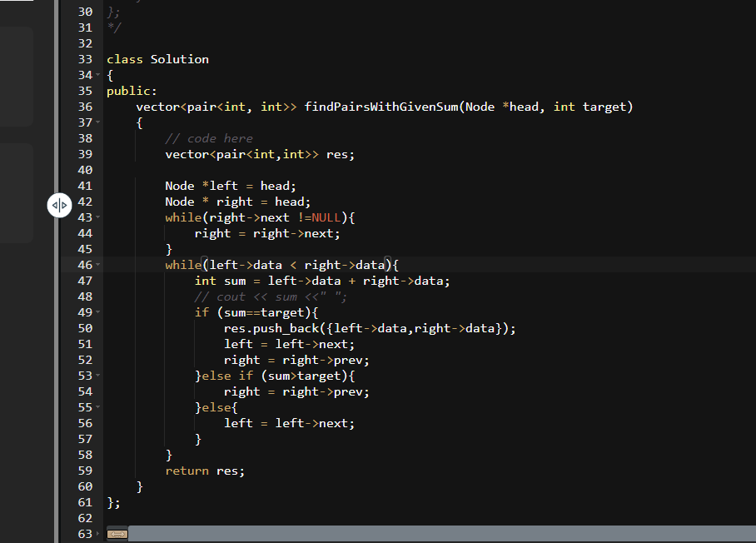Collapse code fold arrow at line 37
This screenshot has width=756, height=543.
tap(98, 122)
